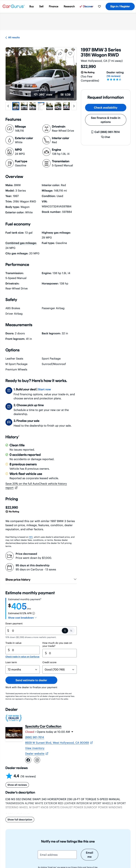The image size is (136, 868).
Task: Click Check availability button
Action: point(105,108)
